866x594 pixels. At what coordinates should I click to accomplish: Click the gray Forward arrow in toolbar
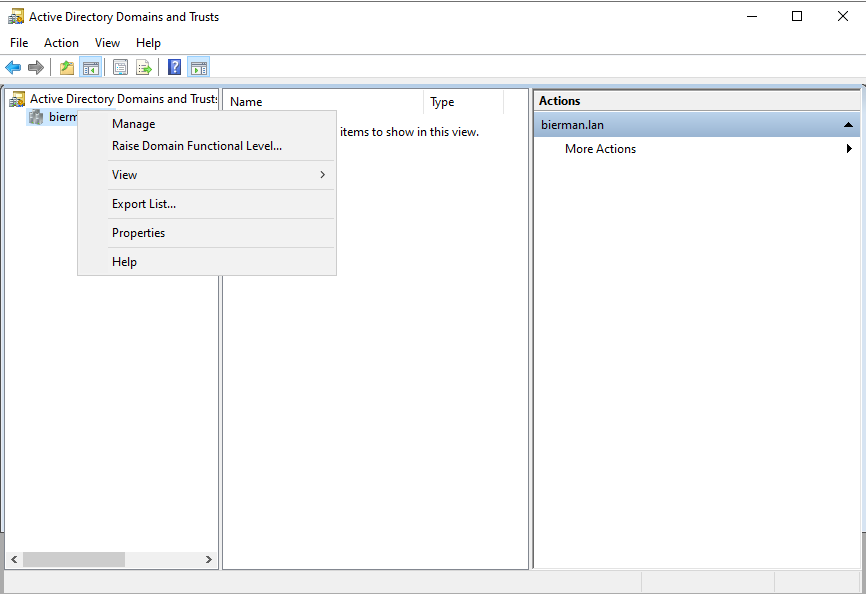click(x=36, y=68)
